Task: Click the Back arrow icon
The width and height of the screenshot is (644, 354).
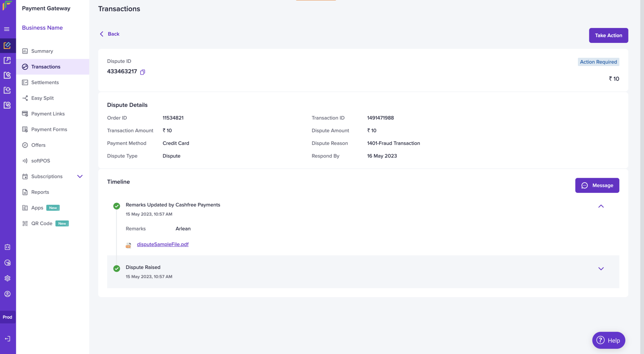Action: tap(101, 34)
